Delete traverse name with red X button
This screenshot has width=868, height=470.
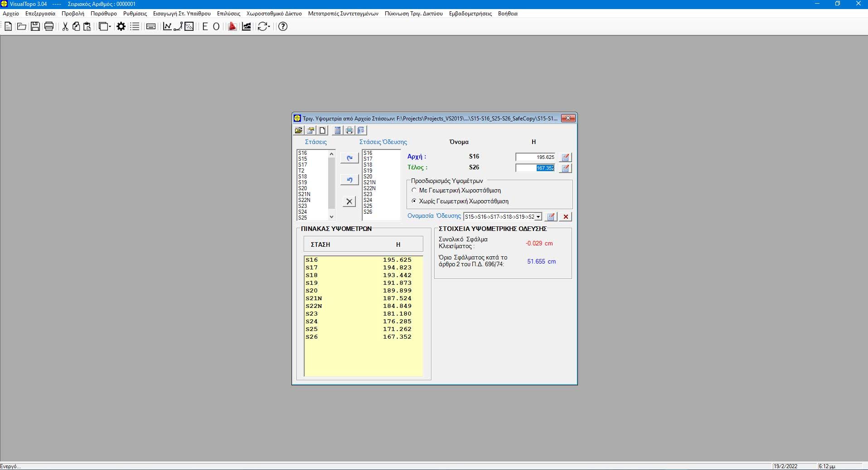pos(566,217)
